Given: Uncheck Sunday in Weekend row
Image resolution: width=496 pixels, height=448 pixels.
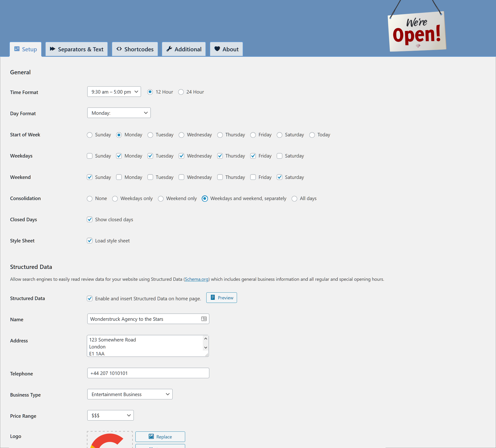Looking at the screenshot, I should tap(90, 177).
